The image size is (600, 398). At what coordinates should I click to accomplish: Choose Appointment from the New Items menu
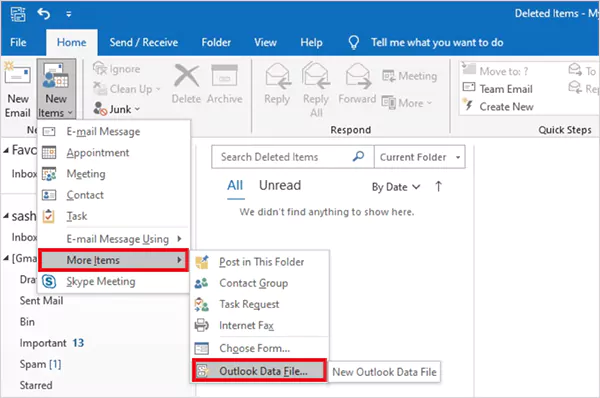click(x=114, y=153)
